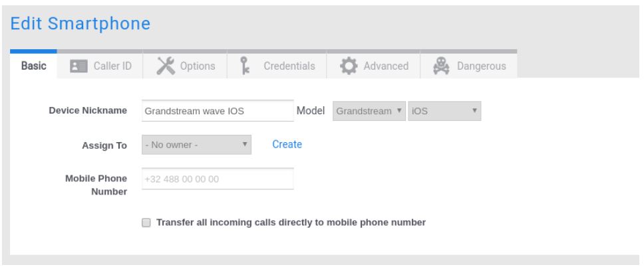Click the 'Transfer all incoming calls' label text

pos(291,223)
